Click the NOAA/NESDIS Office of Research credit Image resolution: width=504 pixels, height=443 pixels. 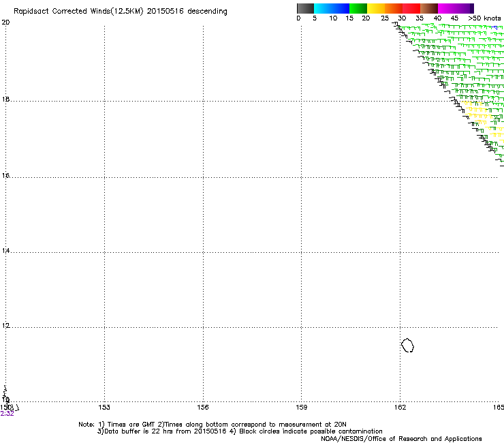click(401, 439)
